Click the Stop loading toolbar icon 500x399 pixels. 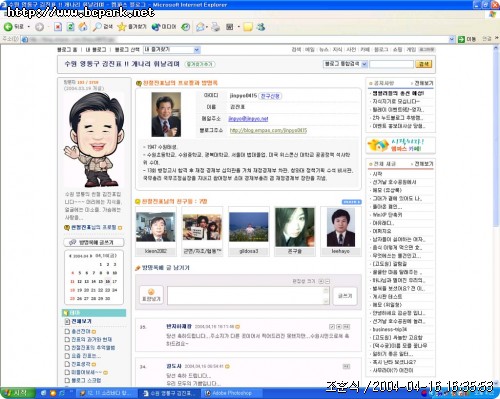coord(58,27)
